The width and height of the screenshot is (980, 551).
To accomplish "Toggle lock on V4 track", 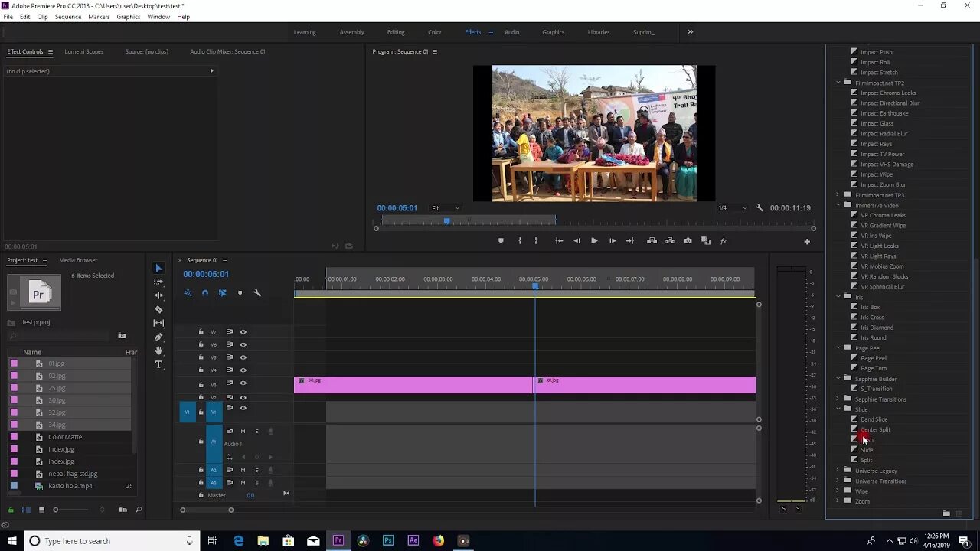I will [x=201, y=370].
